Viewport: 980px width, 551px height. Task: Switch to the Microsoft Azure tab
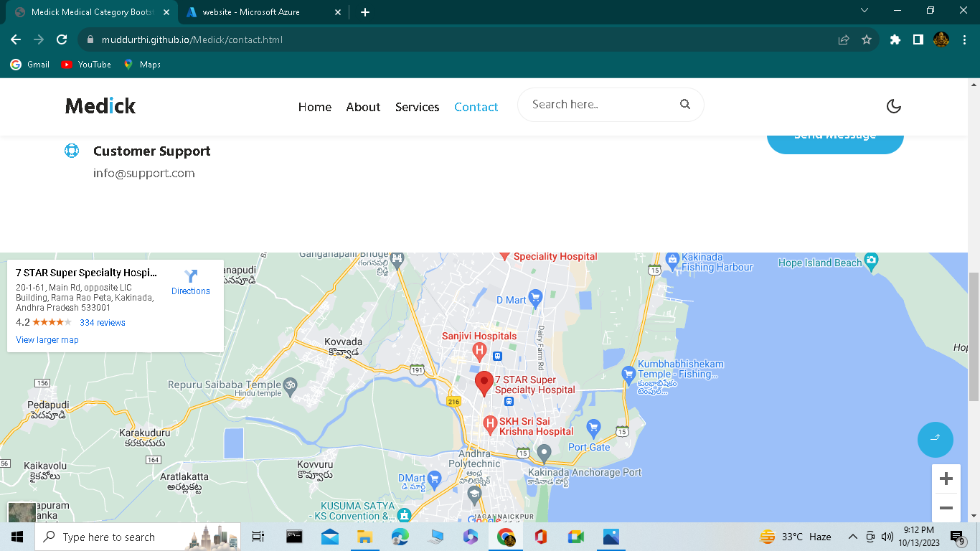tap(251, 11)
